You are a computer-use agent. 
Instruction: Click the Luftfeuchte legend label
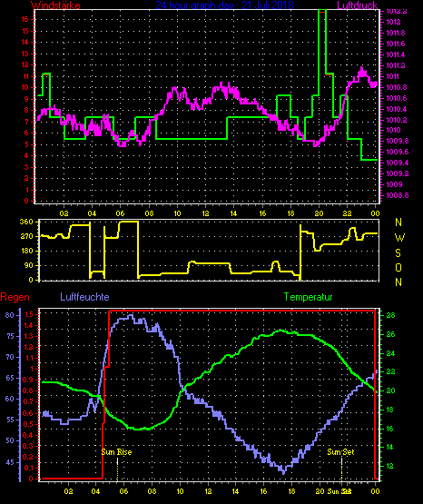[x=84, y=297]
